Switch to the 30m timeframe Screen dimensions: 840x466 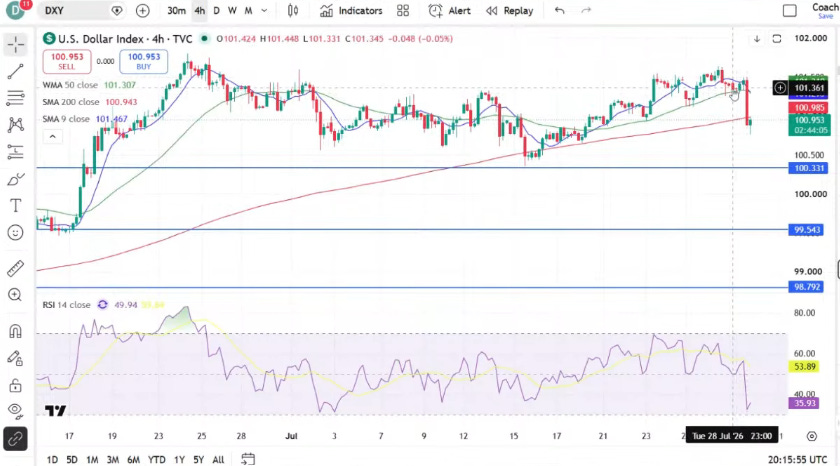tap(176, 10)
